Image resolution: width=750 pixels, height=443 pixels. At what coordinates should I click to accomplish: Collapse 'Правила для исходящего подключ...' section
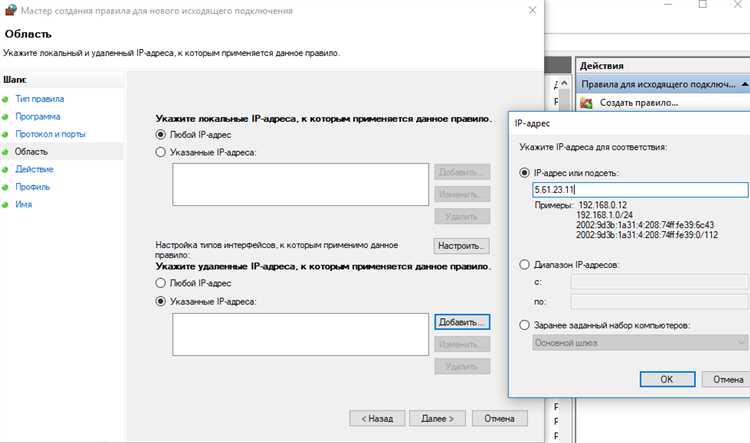pyautogui.click(x=745, y=84)
